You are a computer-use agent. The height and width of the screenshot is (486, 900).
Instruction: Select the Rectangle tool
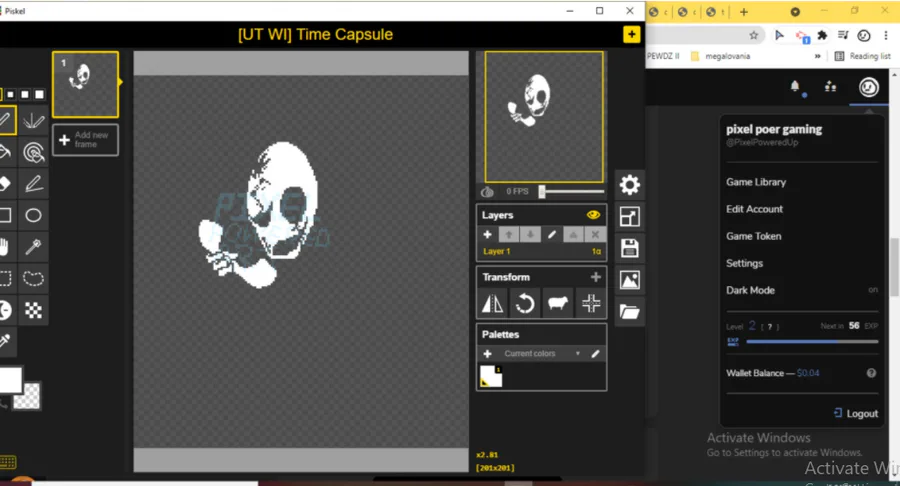click(5, 215)
